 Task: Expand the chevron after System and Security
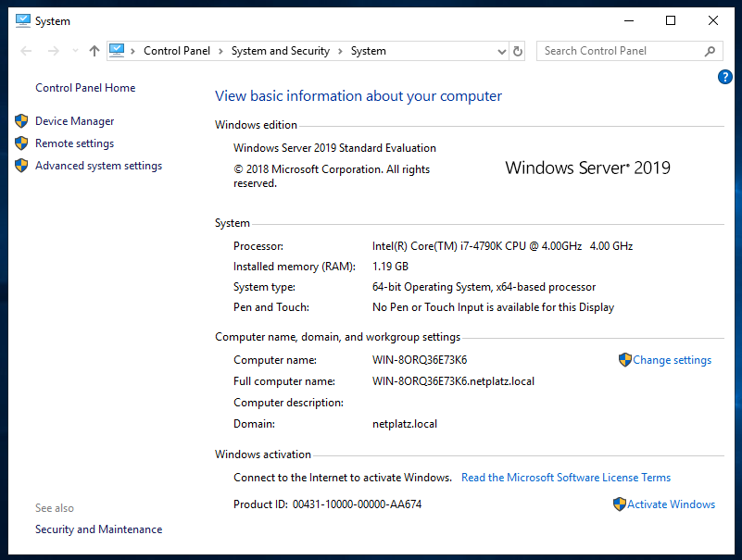click(x=340, y=51)
